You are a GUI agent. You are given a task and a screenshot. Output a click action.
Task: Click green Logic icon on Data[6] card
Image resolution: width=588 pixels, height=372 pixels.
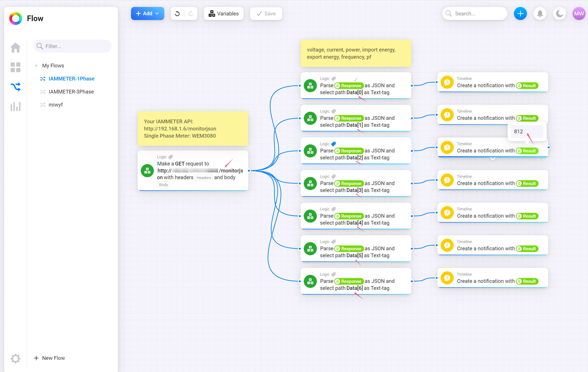(x=310, y=281)
